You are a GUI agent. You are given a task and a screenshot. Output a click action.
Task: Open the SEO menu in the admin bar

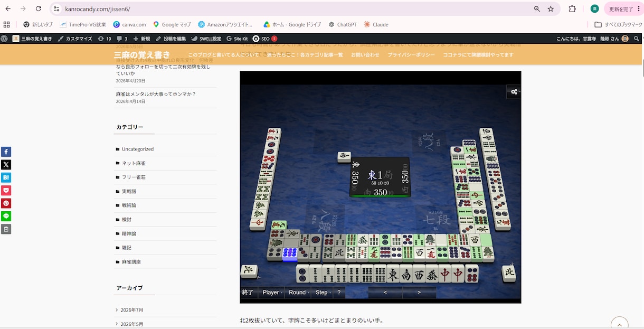pyautogui.click(x=265, y=39)
